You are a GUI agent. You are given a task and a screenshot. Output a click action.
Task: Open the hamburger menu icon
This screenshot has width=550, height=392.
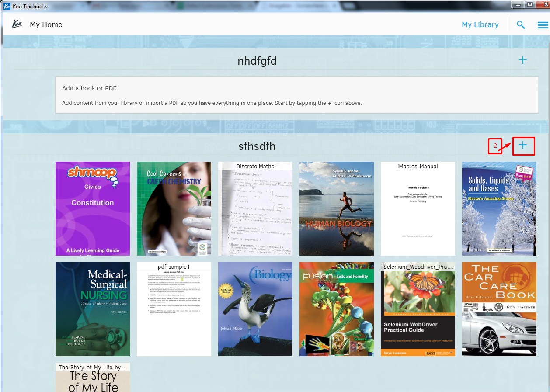click(543, 25)
